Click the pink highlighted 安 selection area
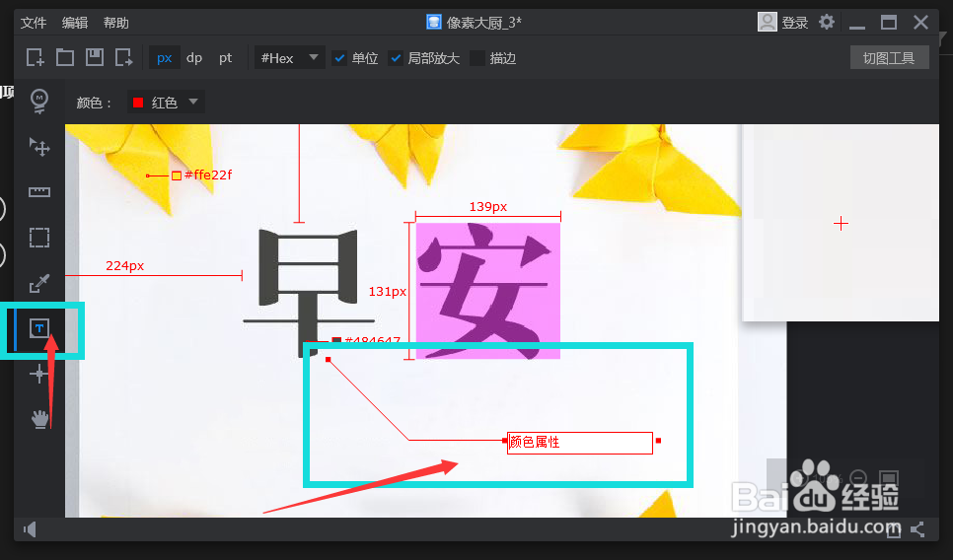The width and height of the screenshot is (953, 560). [x=488, y=290]
